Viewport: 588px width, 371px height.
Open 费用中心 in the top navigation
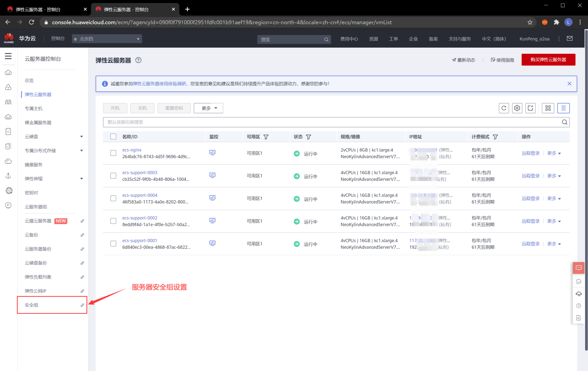tap(349, 39)
